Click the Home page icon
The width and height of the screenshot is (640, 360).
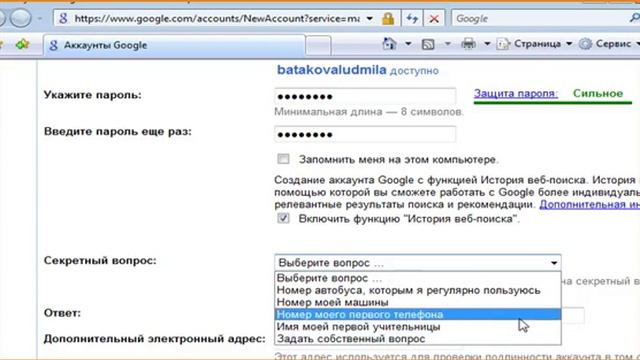(389, 44)
